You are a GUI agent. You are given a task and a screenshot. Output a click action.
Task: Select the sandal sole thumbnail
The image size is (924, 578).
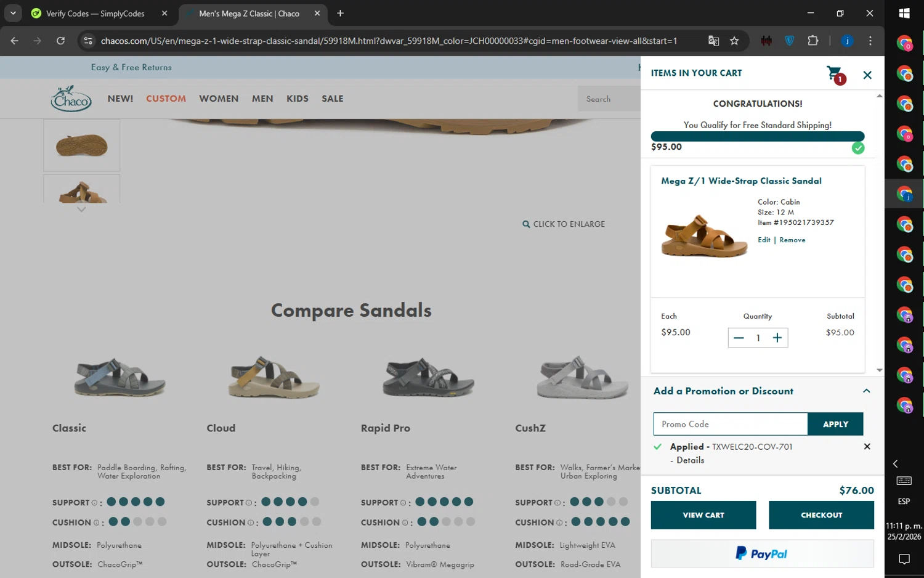[x=81, y=145]
